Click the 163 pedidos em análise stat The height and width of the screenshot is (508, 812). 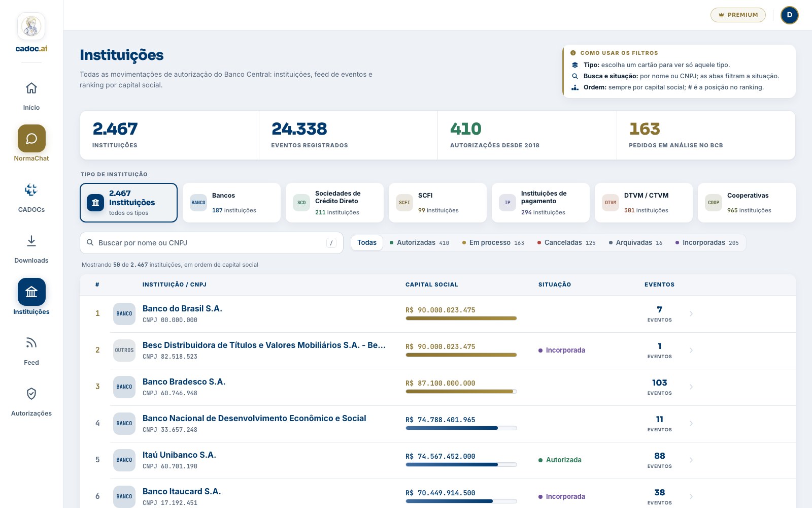706,135
